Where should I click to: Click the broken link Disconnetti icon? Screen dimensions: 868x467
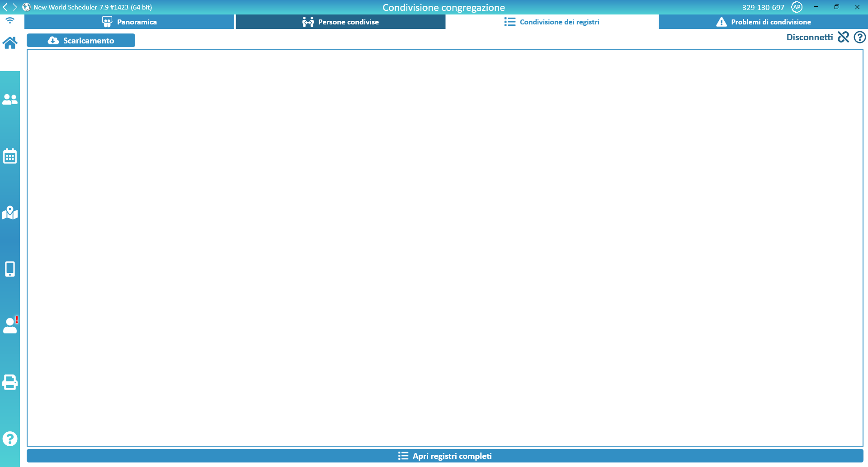(843, 37)
